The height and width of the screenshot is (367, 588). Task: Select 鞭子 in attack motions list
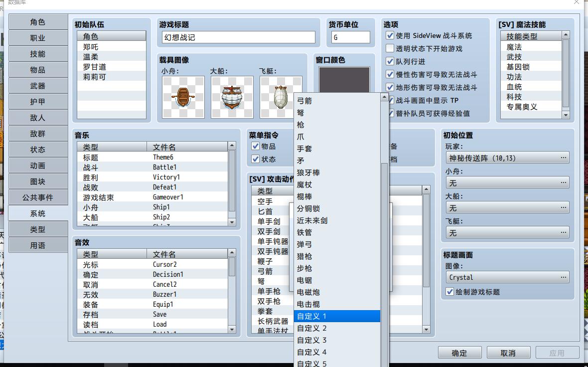[273, 262]
